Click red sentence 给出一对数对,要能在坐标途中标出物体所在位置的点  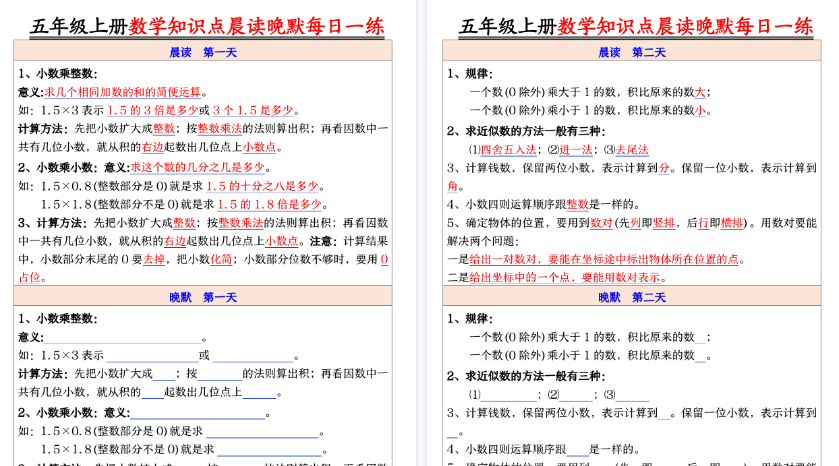coord(604,259)
